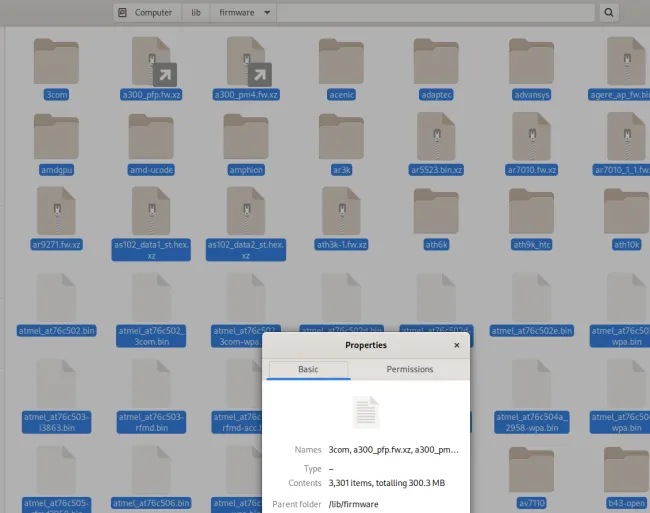This screenshot has width=650, height=513.
Task: Select the atmel_at76c506.bin file icon
Action: coord(151,469)
